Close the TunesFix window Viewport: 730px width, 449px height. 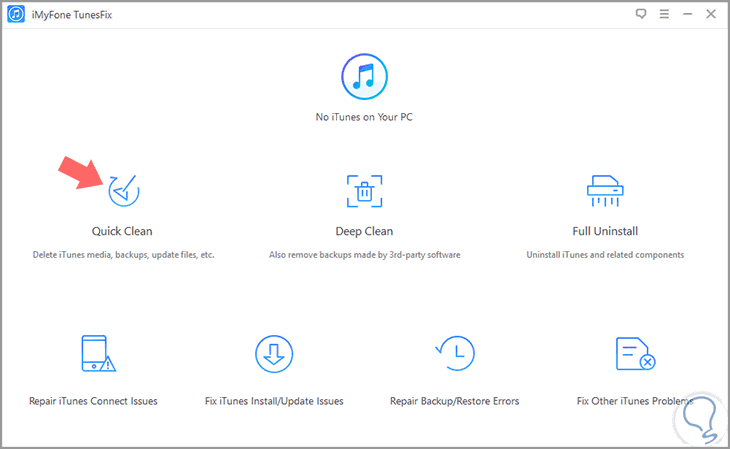pos(711,14)
